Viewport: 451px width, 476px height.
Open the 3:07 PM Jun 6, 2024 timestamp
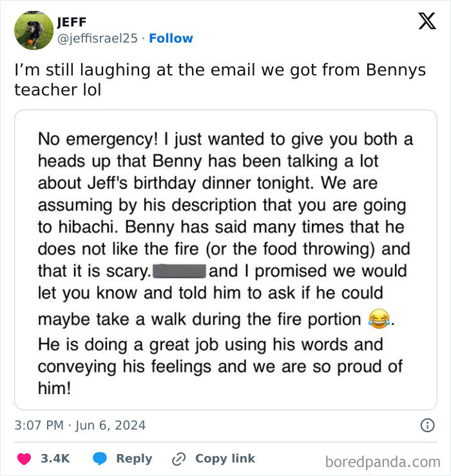point(80,425)
